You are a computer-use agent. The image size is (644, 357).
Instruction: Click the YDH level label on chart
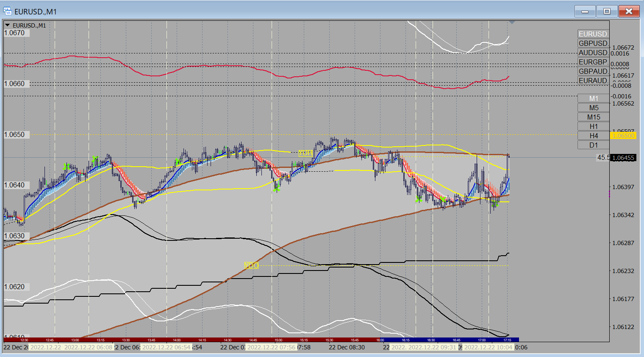pyautogui.click(x=305, y=153)
